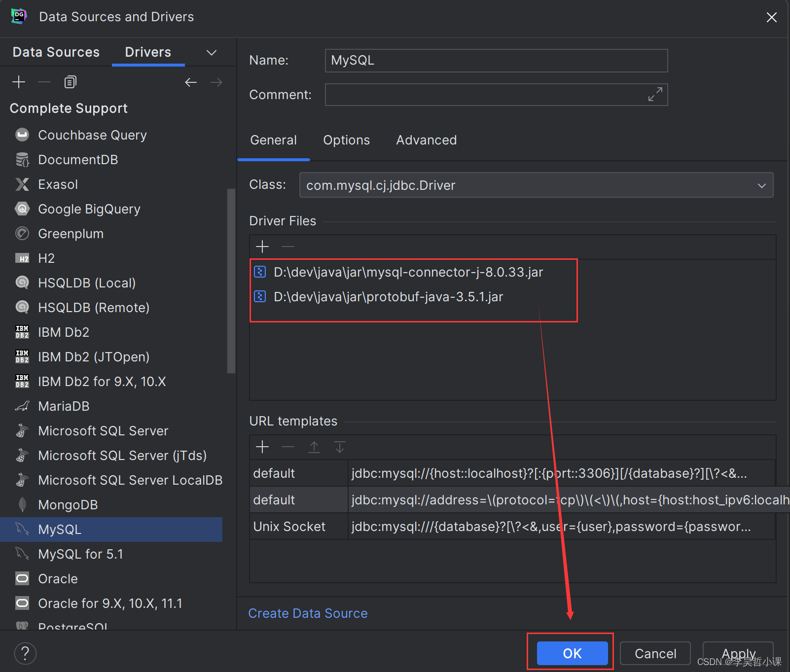790x672 pixels.
Task: Click the Create Data Source link
Action: click(308, 613)
